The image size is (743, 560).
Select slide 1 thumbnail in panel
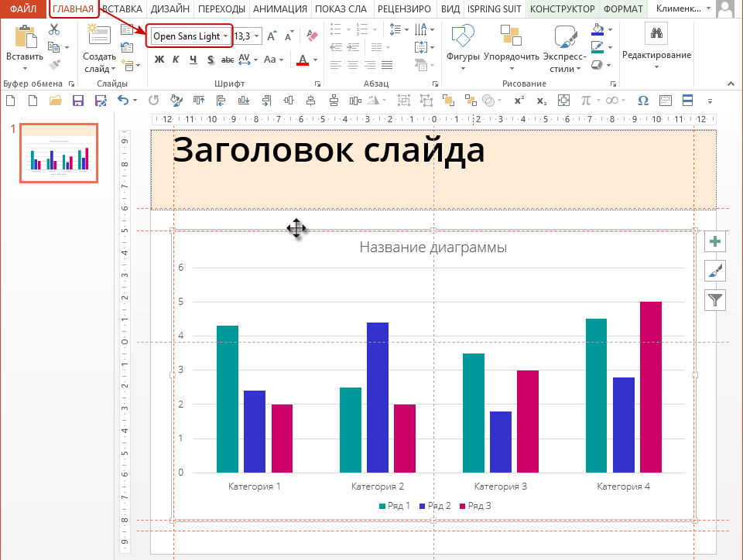[59, 153]
